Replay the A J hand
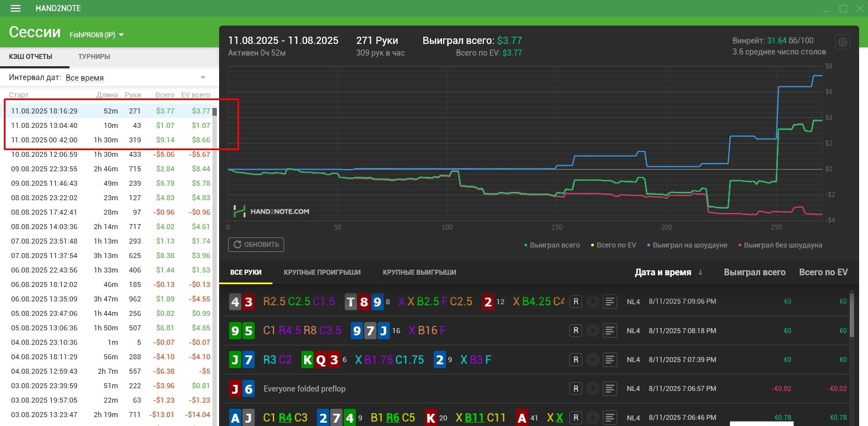Screen dimensions: 868x426 593,417
